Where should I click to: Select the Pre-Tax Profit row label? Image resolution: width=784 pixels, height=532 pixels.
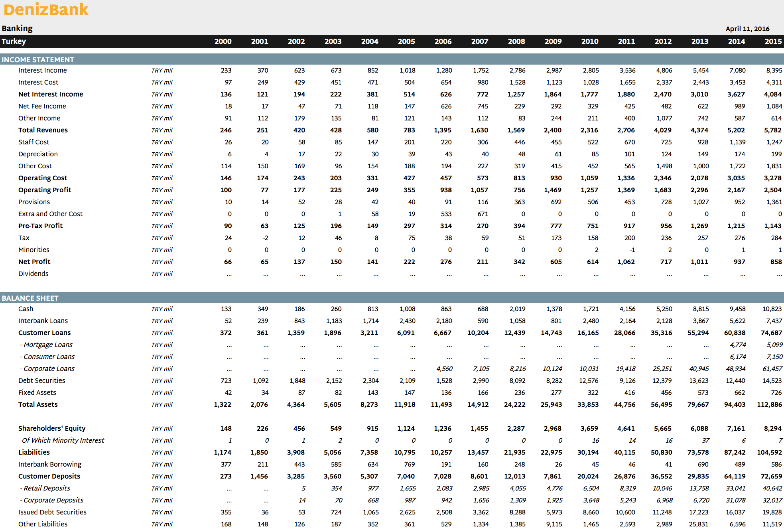click(x=41, y=226)
